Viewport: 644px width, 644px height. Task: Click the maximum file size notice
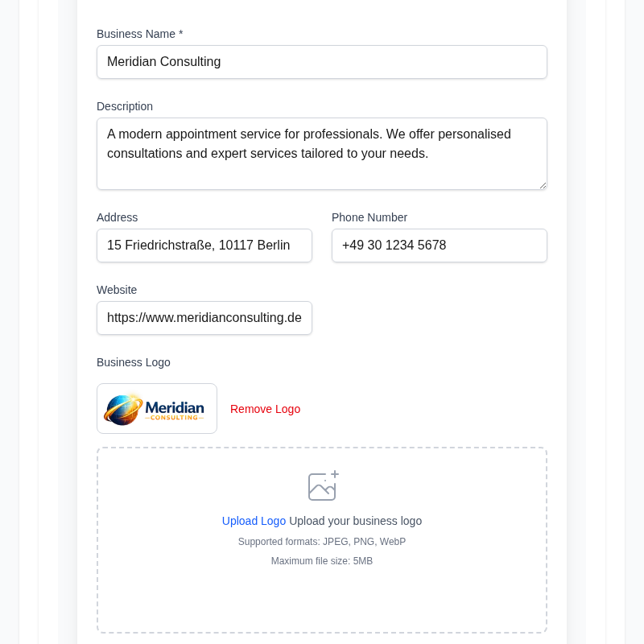pyautogui.click(x=322, y=560)
